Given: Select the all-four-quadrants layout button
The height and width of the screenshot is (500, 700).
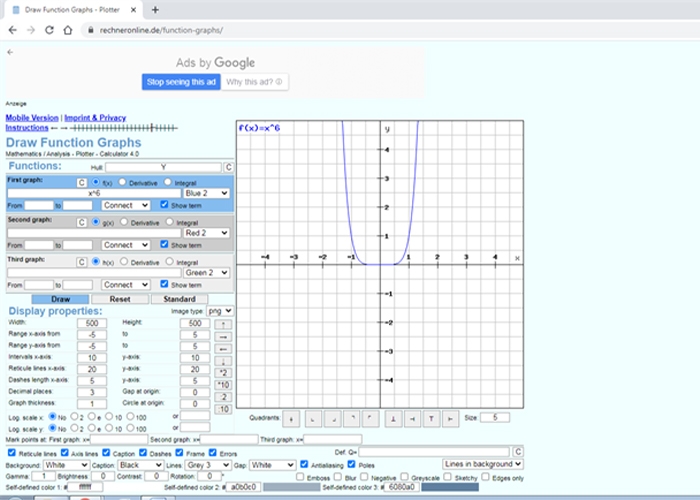Looking at the screenshot, I should tap(291, 419).
